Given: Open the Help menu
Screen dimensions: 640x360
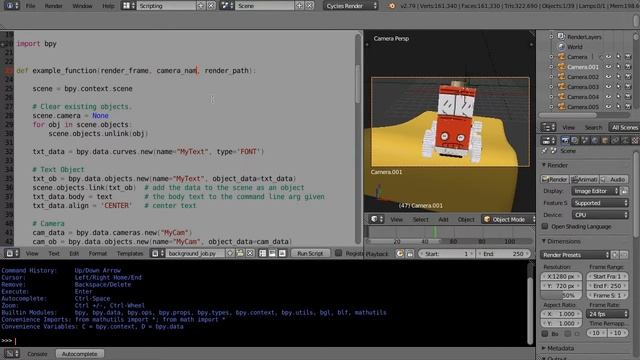Looking at the screenshot, I should (x=108, y=6).
